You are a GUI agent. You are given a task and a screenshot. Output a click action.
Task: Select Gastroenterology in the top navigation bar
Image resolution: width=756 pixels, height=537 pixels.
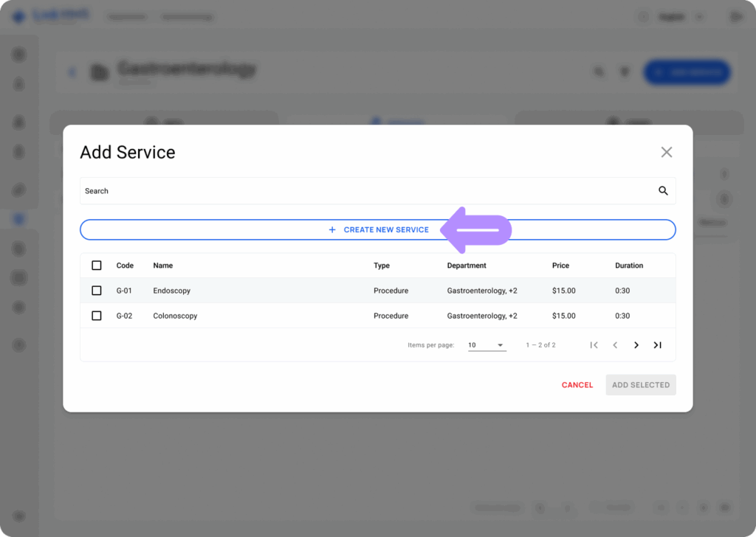[x=186, y=15]
